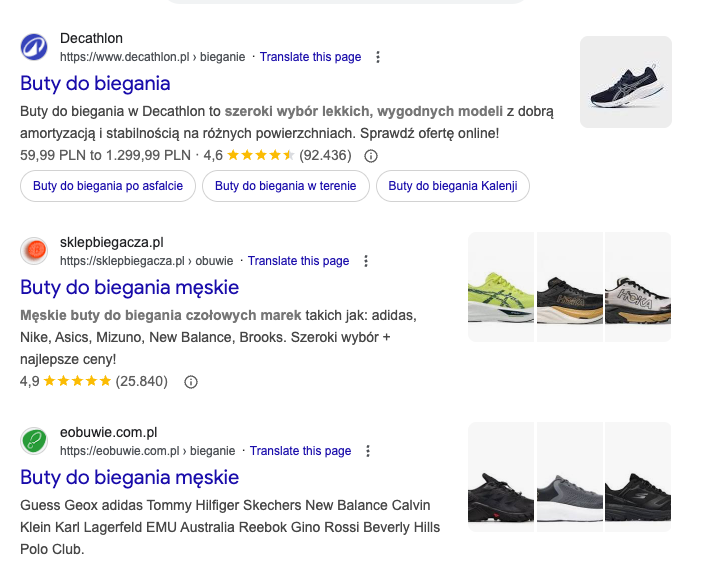Select 'Buty do biegania po asfalcie' chip
This screenshot has width=712, height=575.
(x=108, y=186)
